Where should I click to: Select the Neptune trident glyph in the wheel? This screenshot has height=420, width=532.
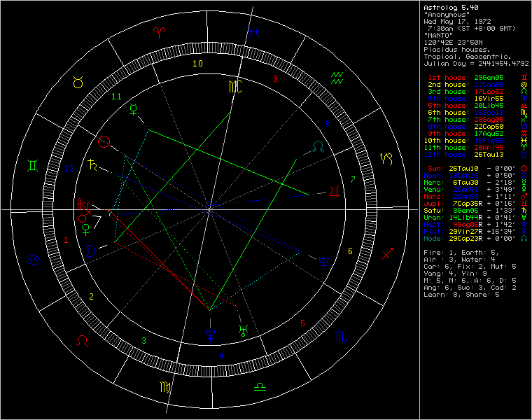coord(324,262)
